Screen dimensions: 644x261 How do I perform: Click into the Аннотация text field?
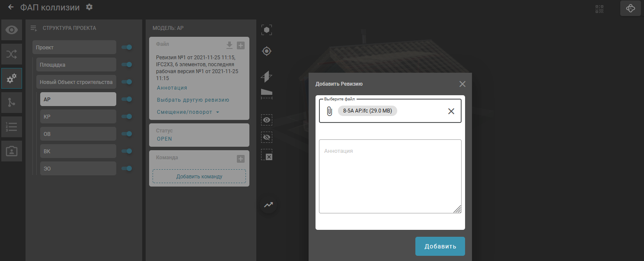390,176
